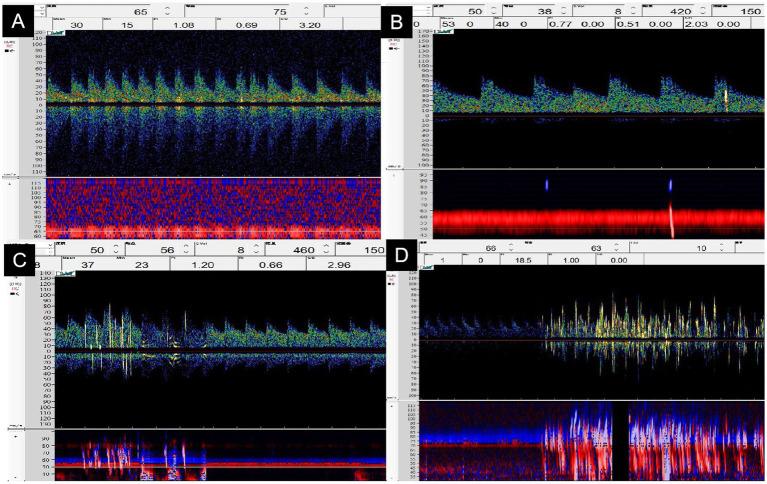The height and width of the screenshot is (484, 767).
Task: Select the 1.08 readout field in panel A
Action: point(180,26)
